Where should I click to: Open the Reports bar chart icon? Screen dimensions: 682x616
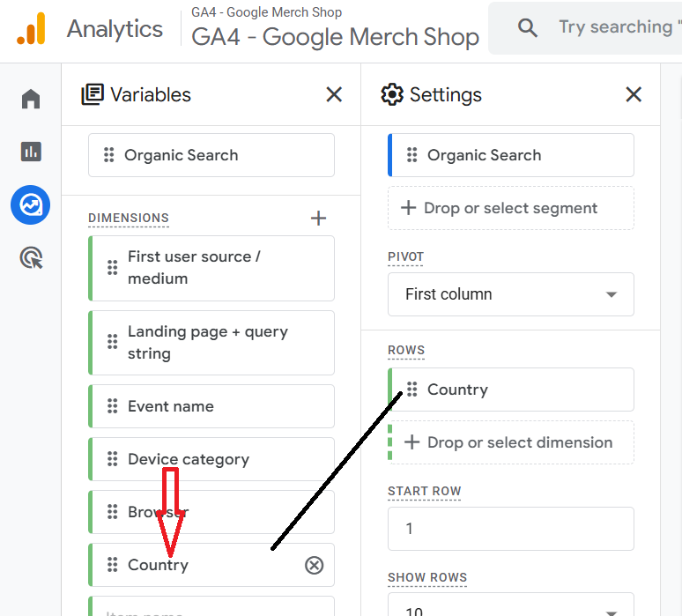(x=31, y=152)
